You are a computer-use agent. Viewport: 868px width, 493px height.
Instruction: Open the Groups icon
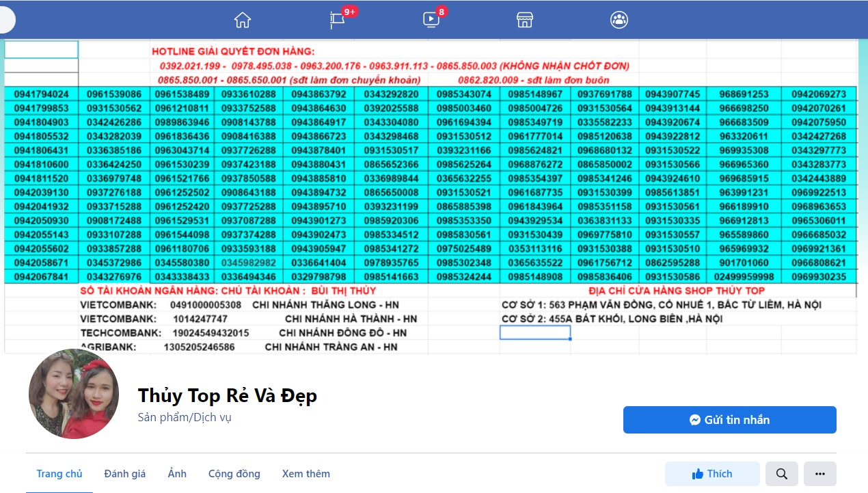[619, 20]
